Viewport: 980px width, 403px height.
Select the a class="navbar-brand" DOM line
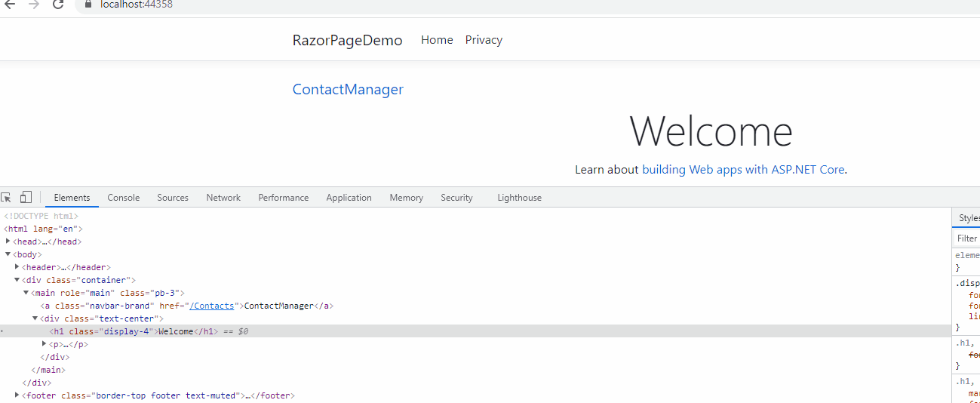[187, 306]
